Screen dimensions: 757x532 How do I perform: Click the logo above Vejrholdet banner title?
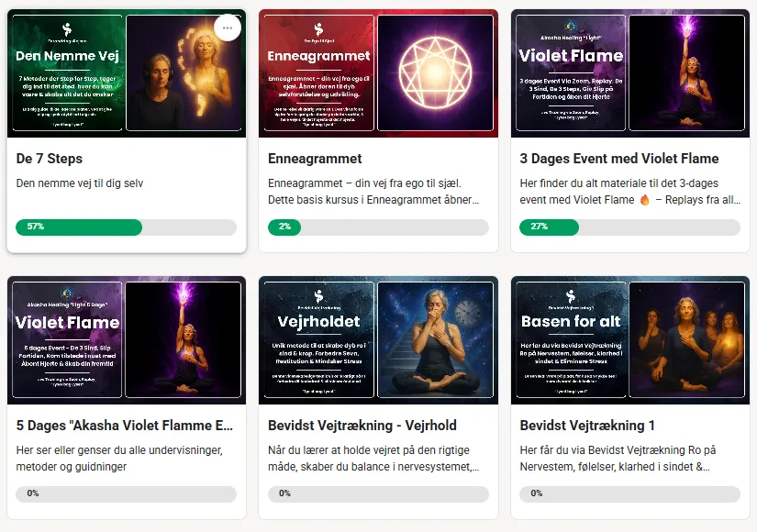pos(318,296)
